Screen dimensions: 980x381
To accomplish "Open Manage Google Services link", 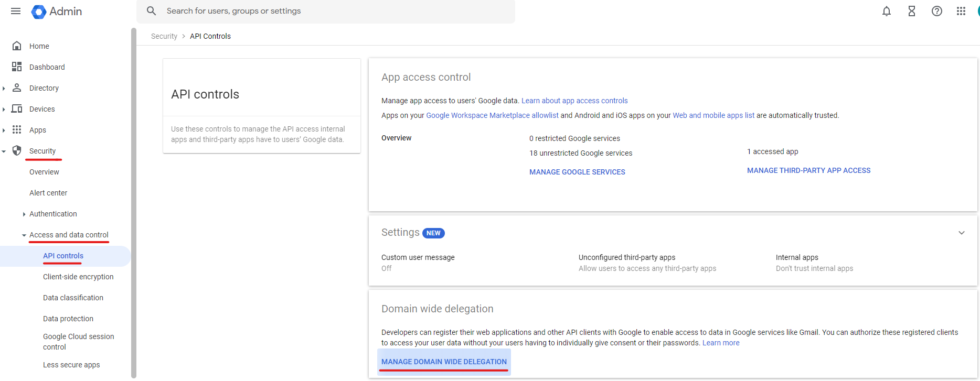I will (577, 172).
